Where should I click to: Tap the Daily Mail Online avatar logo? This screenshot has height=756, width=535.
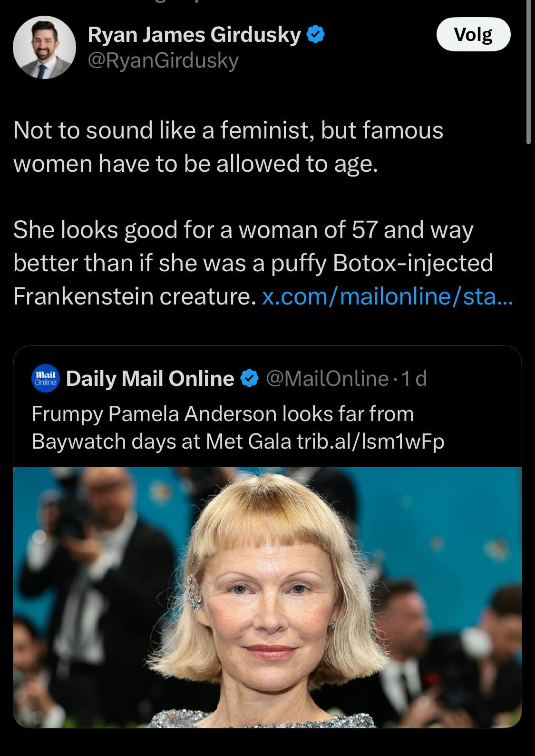45,379
